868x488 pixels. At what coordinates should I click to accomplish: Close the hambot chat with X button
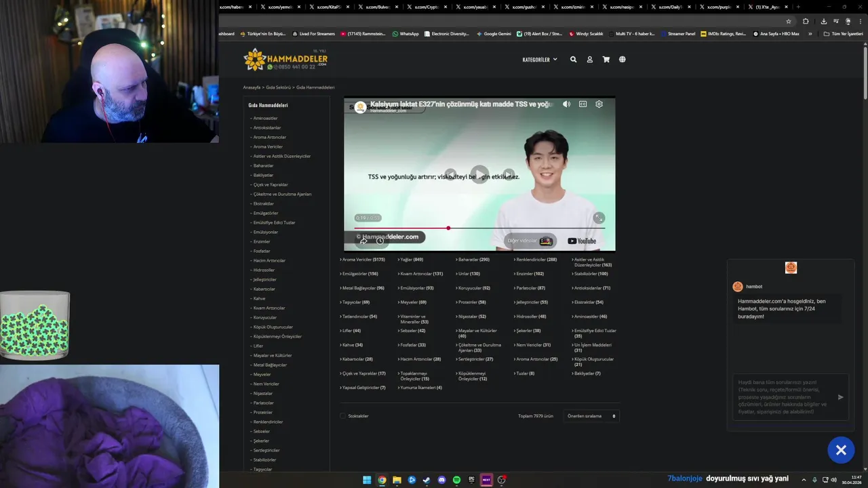[841, 450]
